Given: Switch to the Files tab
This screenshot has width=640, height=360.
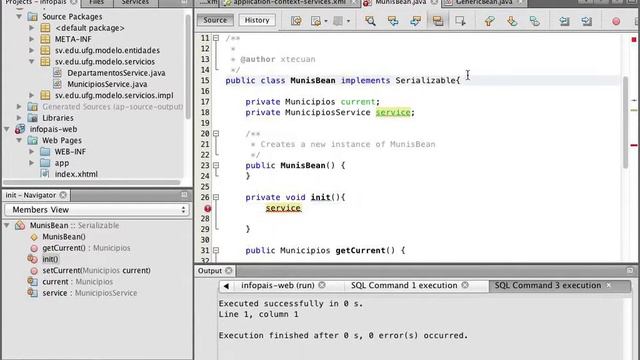Looking at the screenshot, I should pos(96,2).
